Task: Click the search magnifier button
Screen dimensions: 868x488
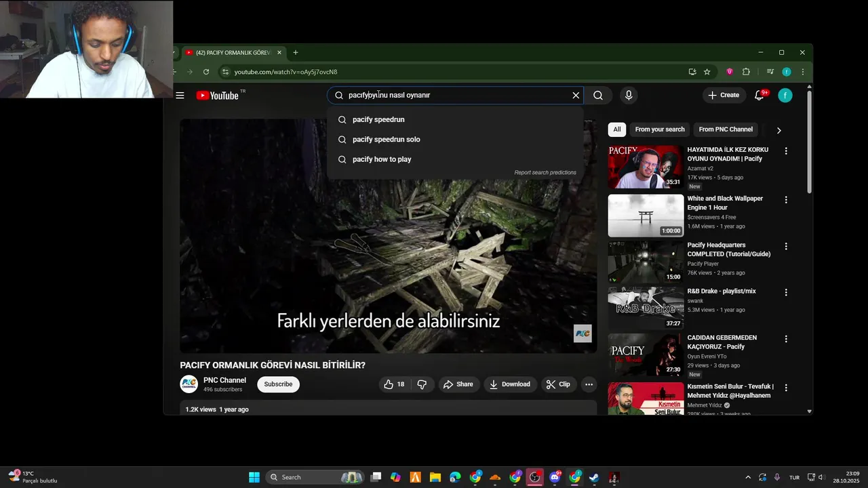Action: click(597, 96)
